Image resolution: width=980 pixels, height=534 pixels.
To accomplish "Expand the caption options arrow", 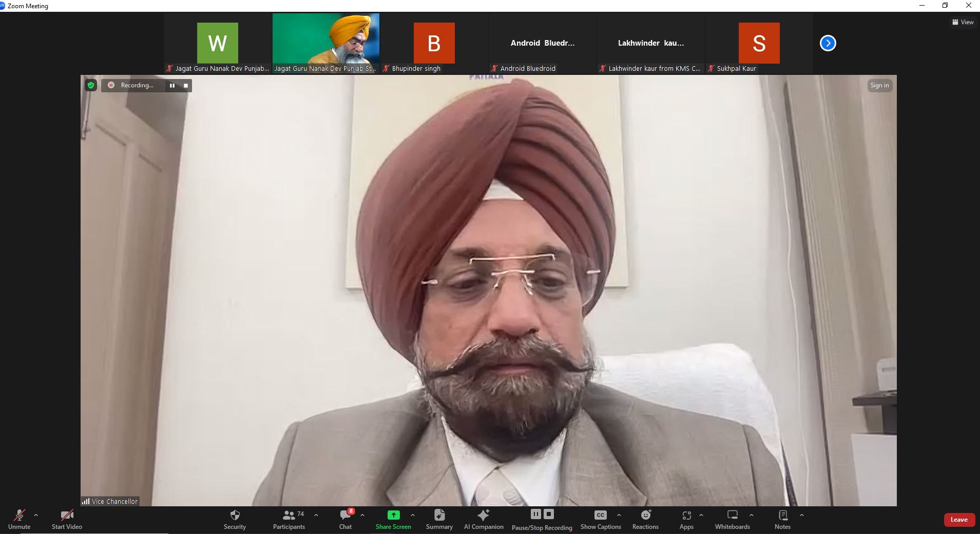I will 619,515.
